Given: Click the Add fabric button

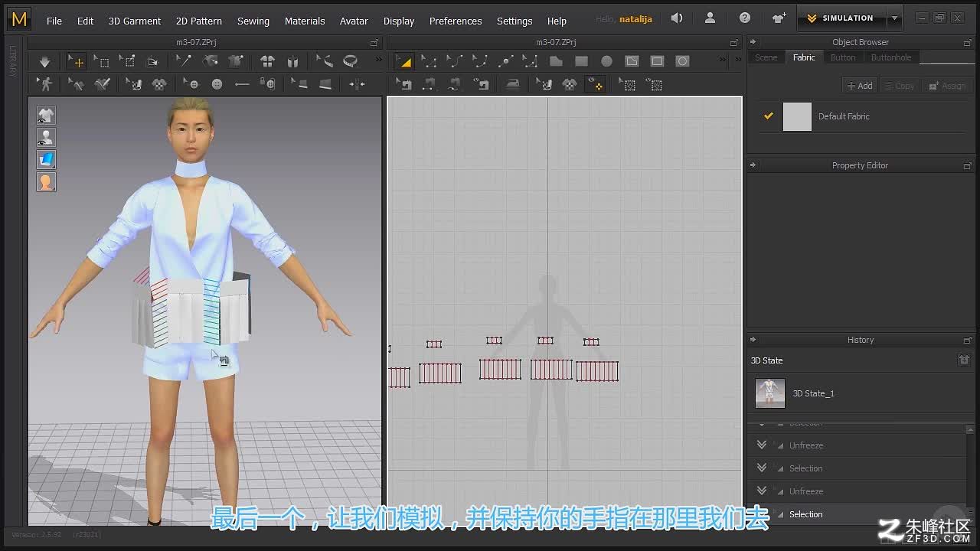Looking at the screenshot, I should [x=860, y=86].
